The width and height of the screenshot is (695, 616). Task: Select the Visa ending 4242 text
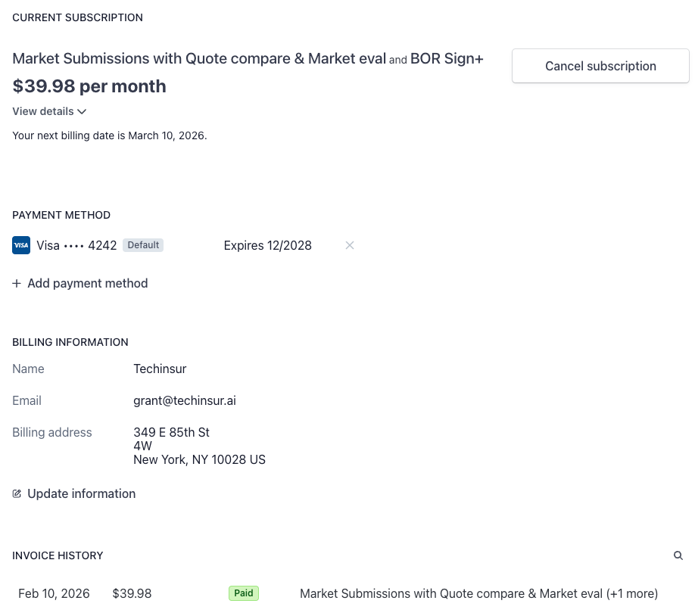pos(76,245)
